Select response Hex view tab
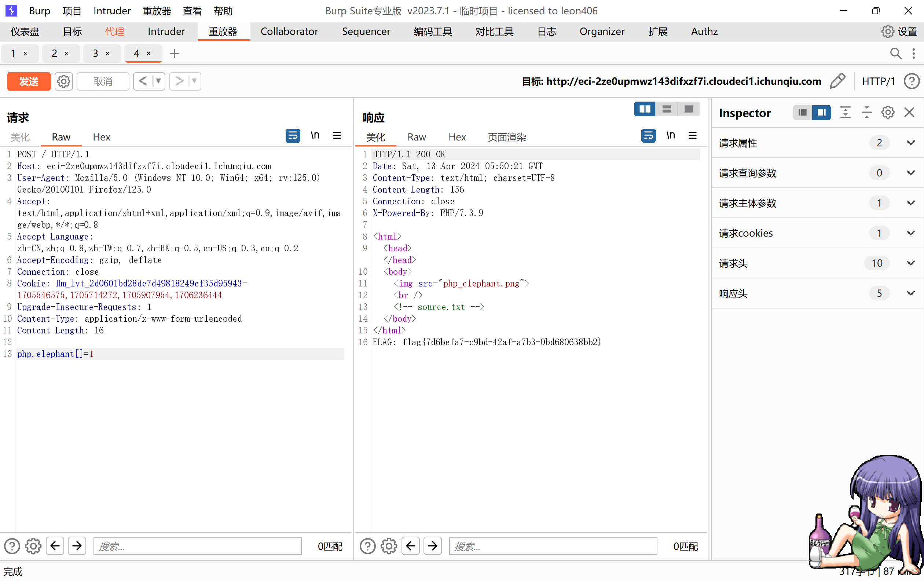This screenshot has width=924, height=581. tap(457, 137)
